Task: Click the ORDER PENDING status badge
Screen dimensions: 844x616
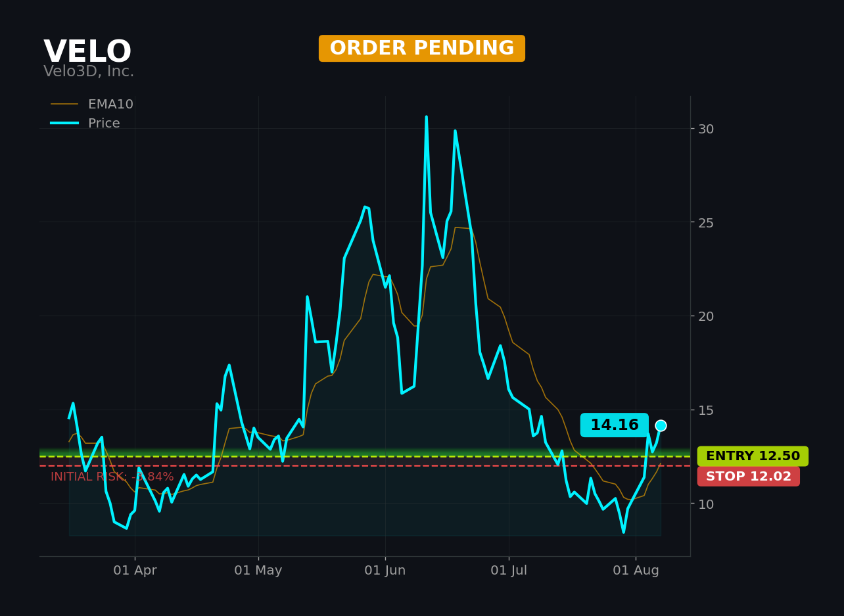Action: click(422, 49)
